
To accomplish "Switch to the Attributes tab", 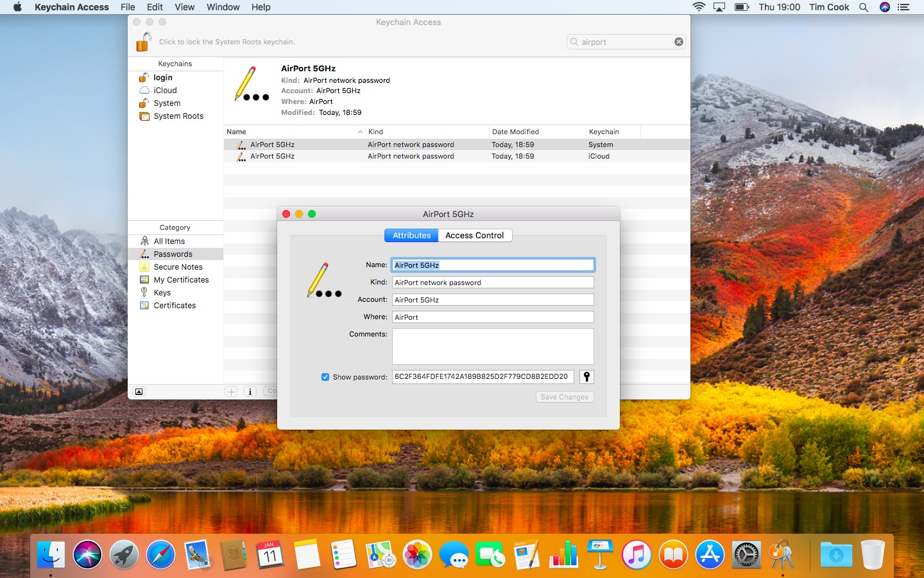I will coord(411,236).
